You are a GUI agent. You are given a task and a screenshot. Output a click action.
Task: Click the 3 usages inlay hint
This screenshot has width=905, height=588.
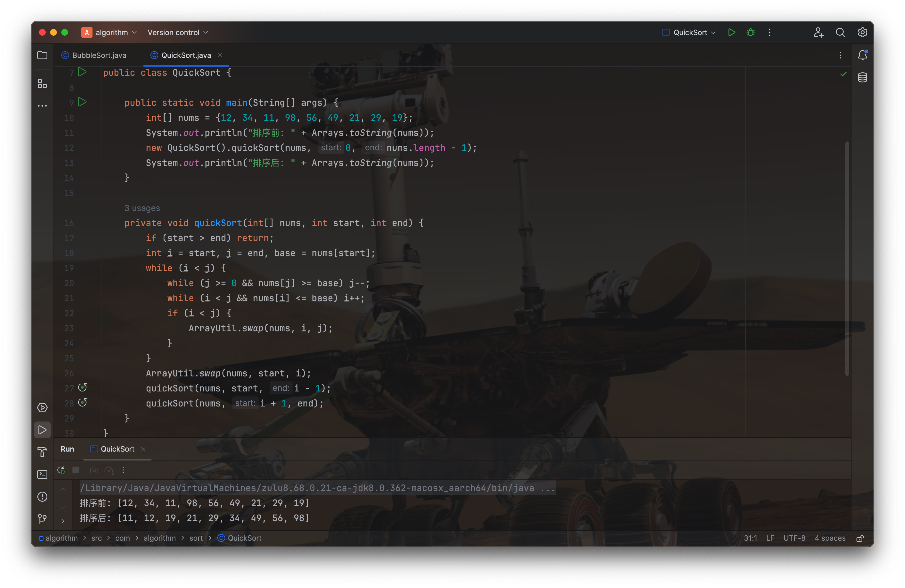point(142,208)
